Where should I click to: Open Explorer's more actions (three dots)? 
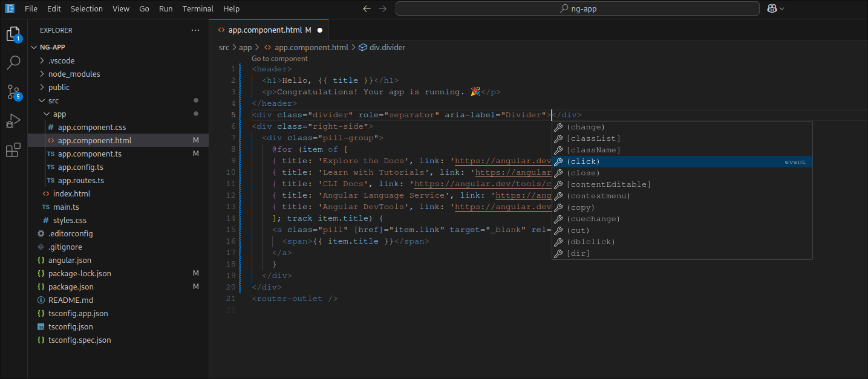point(195,30)
